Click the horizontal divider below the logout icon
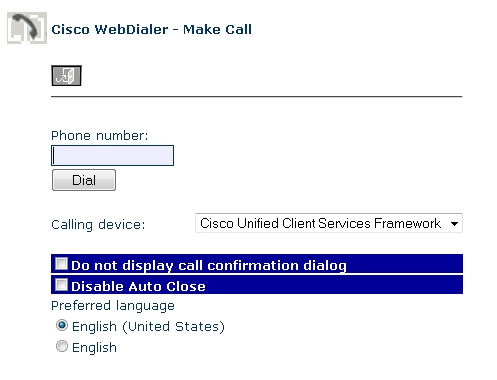The width and height of the screenshot is (497, 380). click(x=257, y=97)
